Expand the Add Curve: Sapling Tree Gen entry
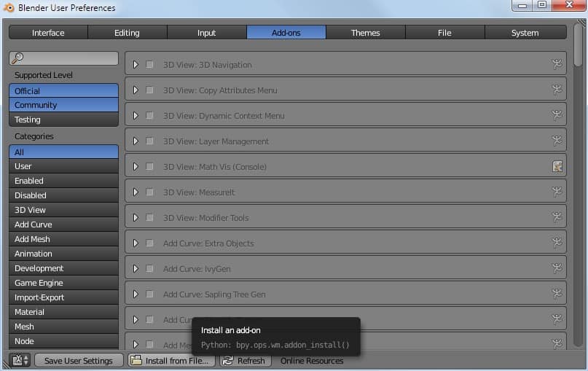 pos(136,294)
